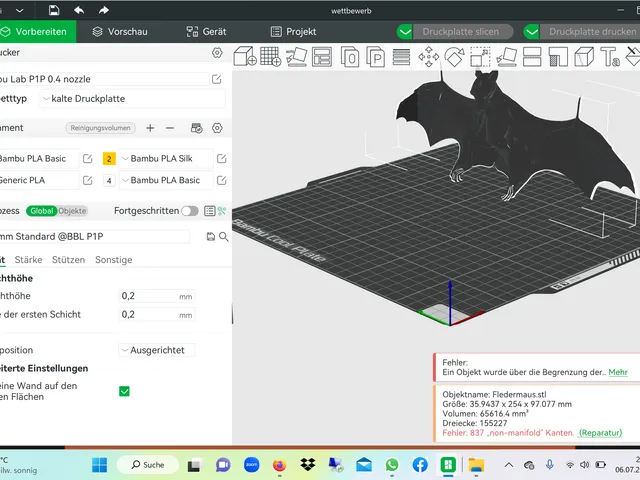640x480 pixels.
Task: Switch to the Vorbereiten tab
Action: [x=38, y=32]
